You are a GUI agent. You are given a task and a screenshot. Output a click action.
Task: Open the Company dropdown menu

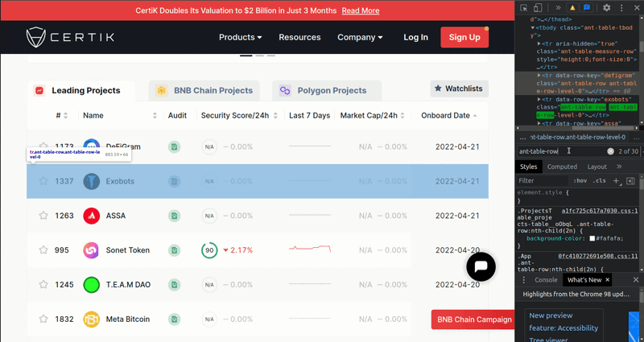point(360,37)
